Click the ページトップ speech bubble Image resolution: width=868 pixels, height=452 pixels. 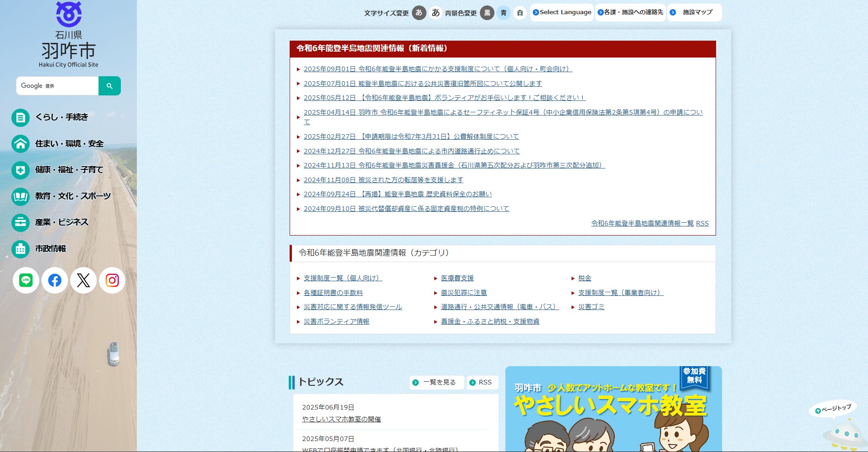[833, 409]
